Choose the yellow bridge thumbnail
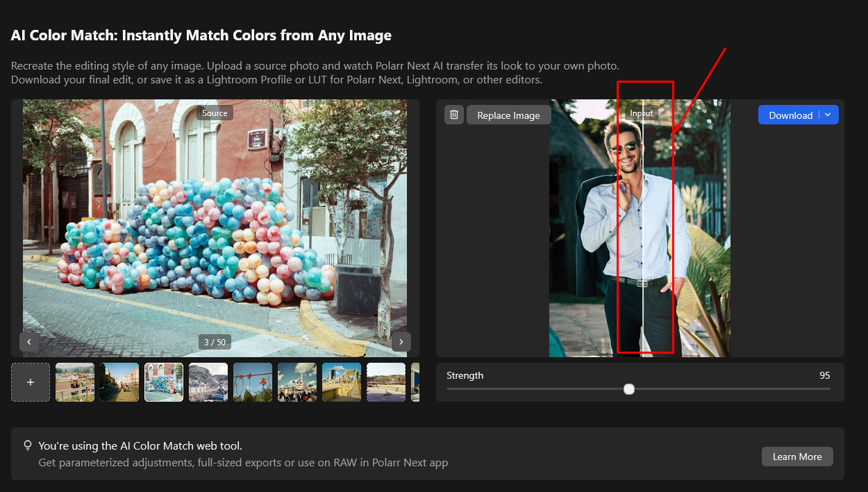The width and height of the screenshot is (868, 492). [342, 382]
